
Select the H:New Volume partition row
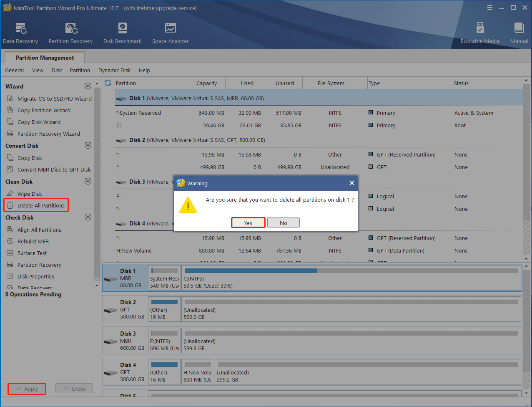click(x=319, y=250)
